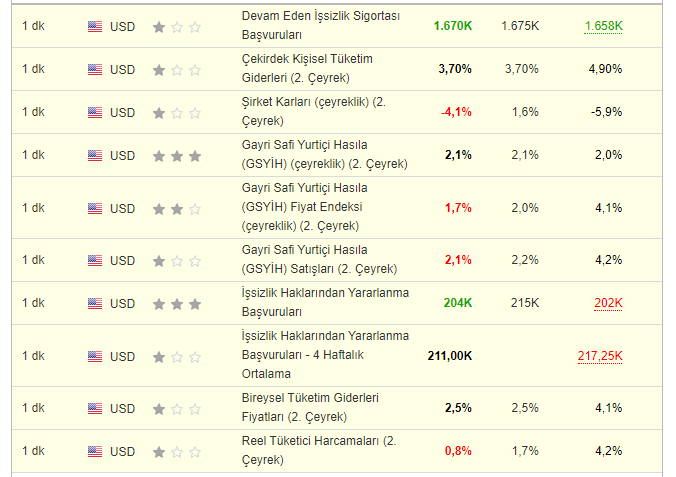676x477 pixels.
Task: Click the -4,1% actual value
Action: pyautogui.click(x=456, y=112)
